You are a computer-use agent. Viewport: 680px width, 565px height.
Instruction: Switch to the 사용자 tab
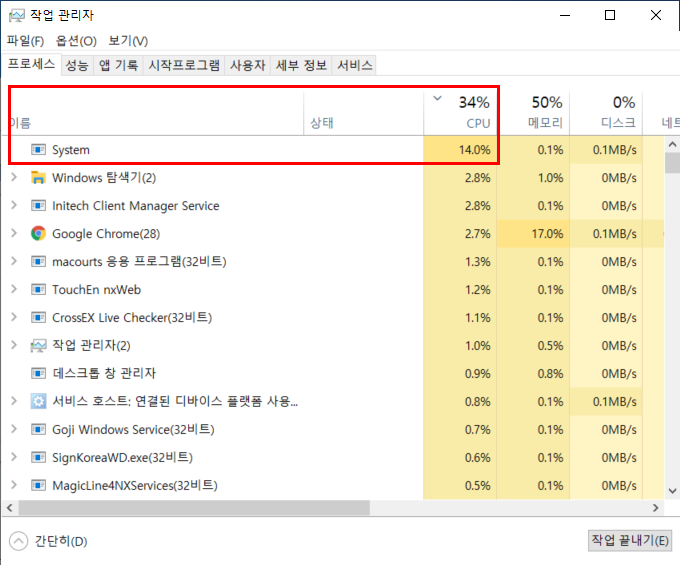point(248,65)
